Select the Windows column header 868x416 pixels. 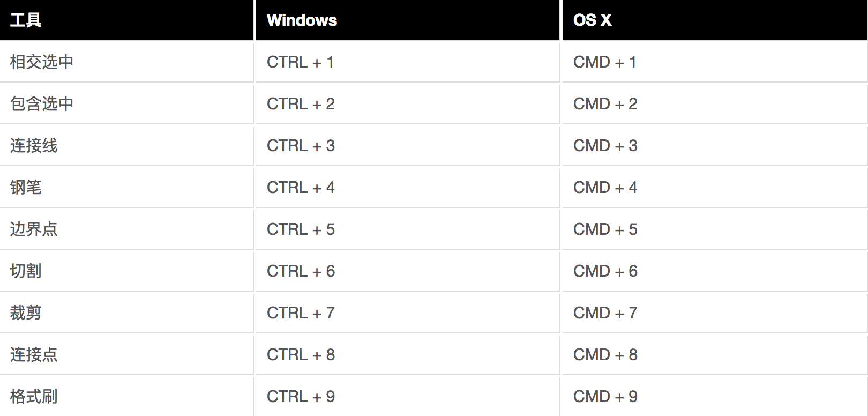pyautogui.click(x=408, y=20)
